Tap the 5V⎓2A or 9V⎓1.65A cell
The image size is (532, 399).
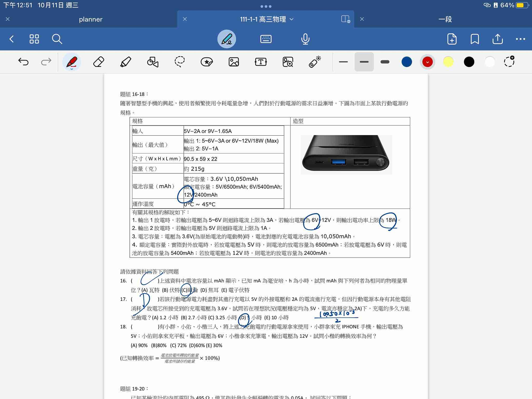pyautogui.click(x=234, y=131)
